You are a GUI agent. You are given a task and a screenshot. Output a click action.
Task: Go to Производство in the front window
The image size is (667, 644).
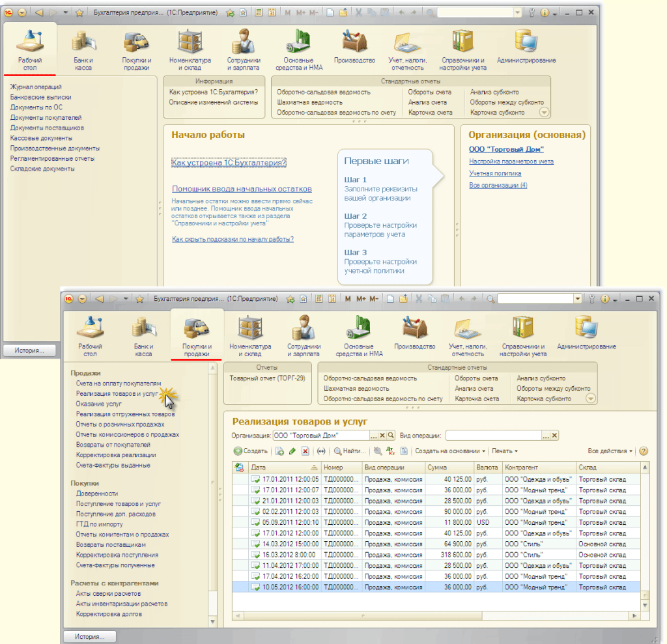click(x=415, y=333)
